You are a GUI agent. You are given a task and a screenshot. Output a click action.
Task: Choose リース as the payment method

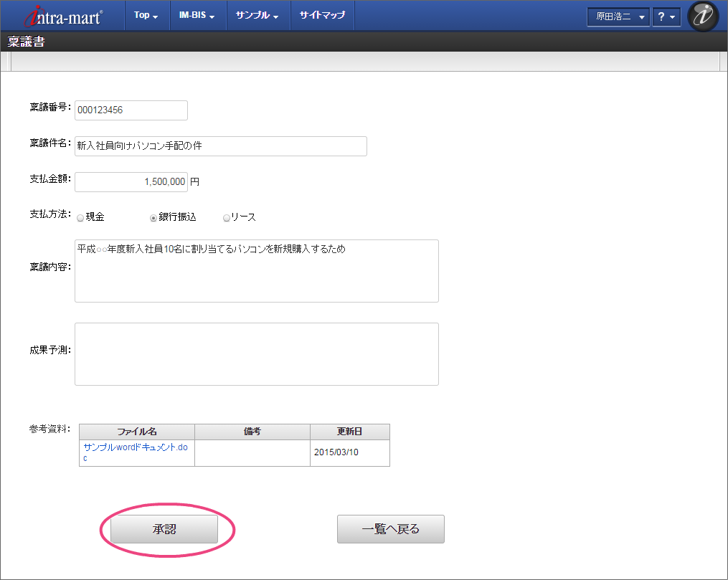click(227, 218)
